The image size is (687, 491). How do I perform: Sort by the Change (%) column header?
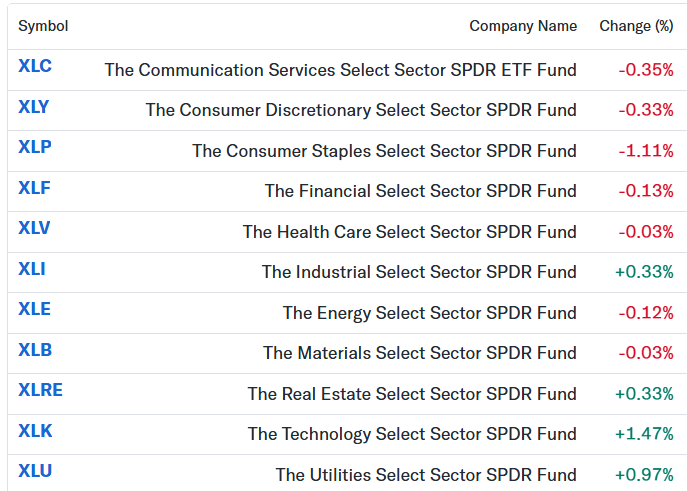(x=636, y=26)
